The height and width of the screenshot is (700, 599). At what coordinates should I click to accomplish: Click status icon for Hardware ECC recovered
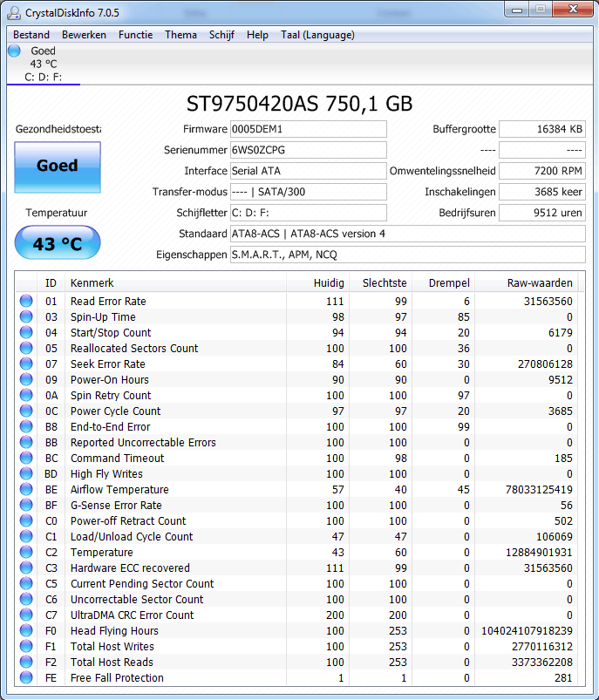click(x=26, y=567)
